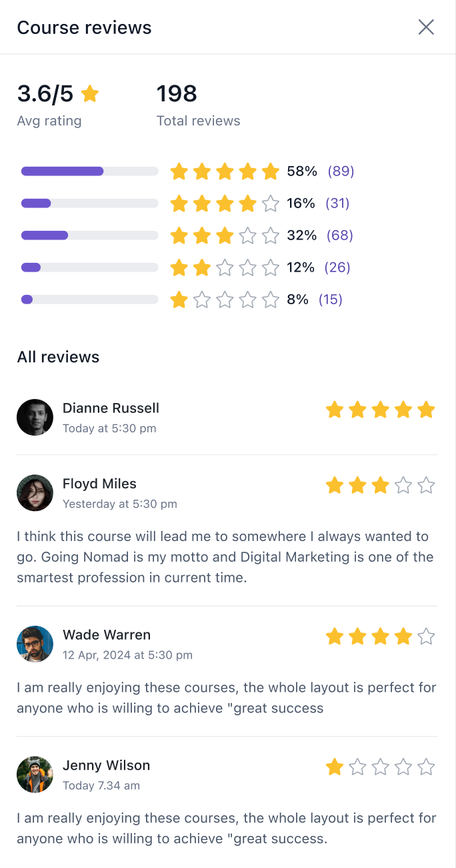Click the (31) four-star review count
Viewport: 456px width, 868px height.
(337, 203)
